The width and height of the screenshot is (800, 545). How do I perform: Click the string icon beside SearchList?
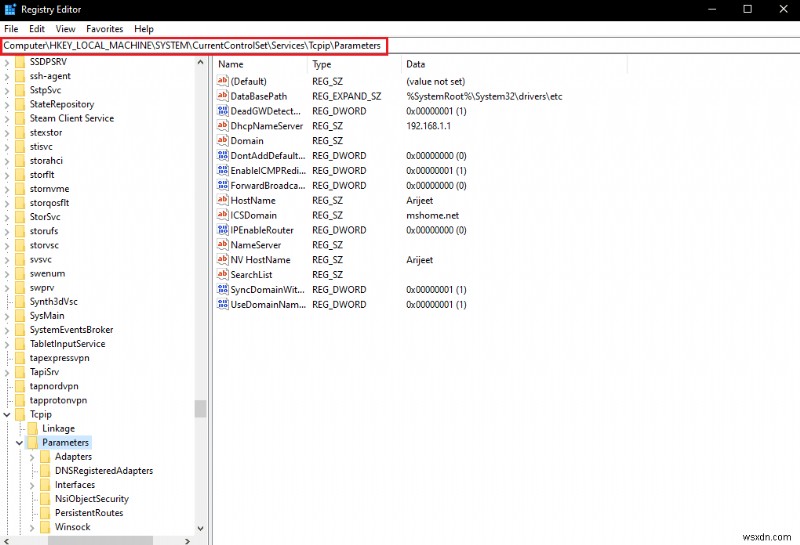coord(222,274)
